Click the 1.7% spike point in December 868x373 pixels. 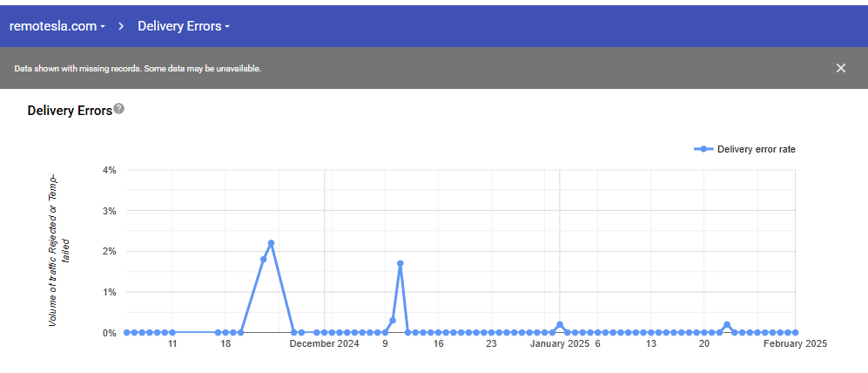(x=400, y=263)
